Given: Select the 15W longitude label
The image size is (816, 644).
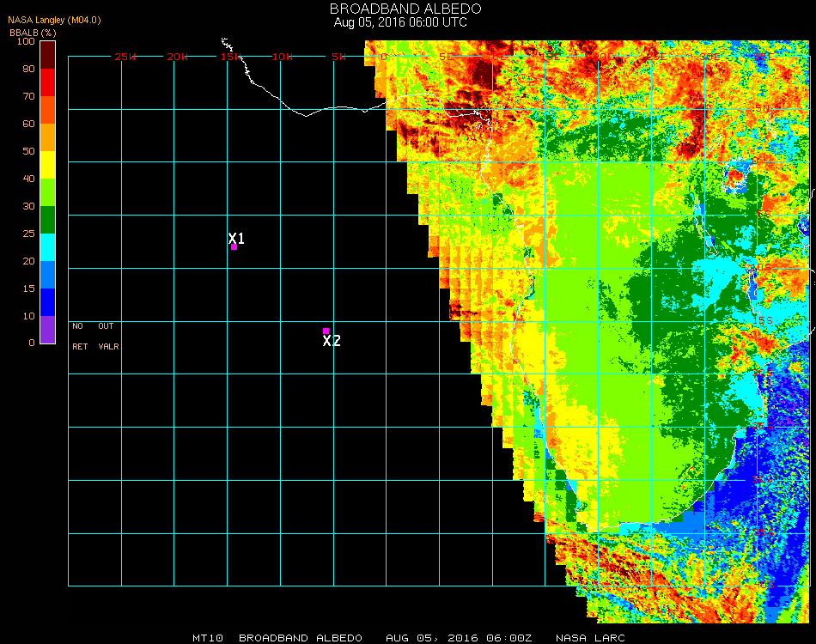Looking at the screenshot, I should coord(231,57).
